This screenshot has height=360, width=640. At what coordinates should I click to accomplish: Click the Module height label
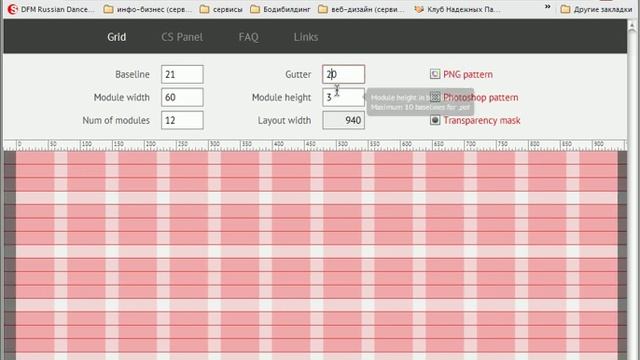[281, 98]
